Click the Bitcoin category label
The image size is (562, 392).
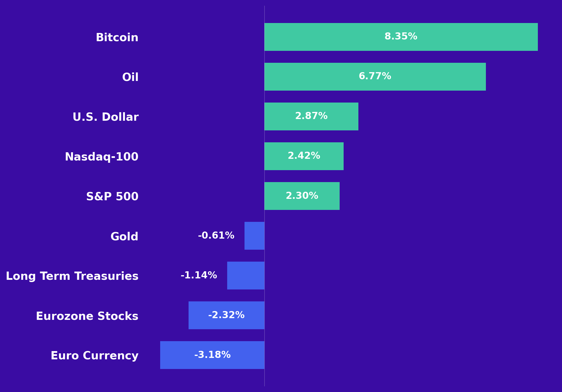[117, 37]
